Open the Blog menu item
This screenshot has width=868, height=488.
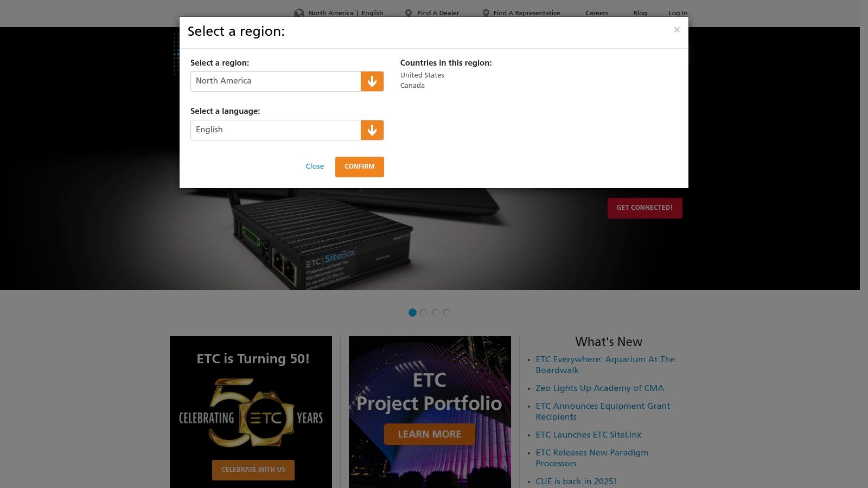640,13
